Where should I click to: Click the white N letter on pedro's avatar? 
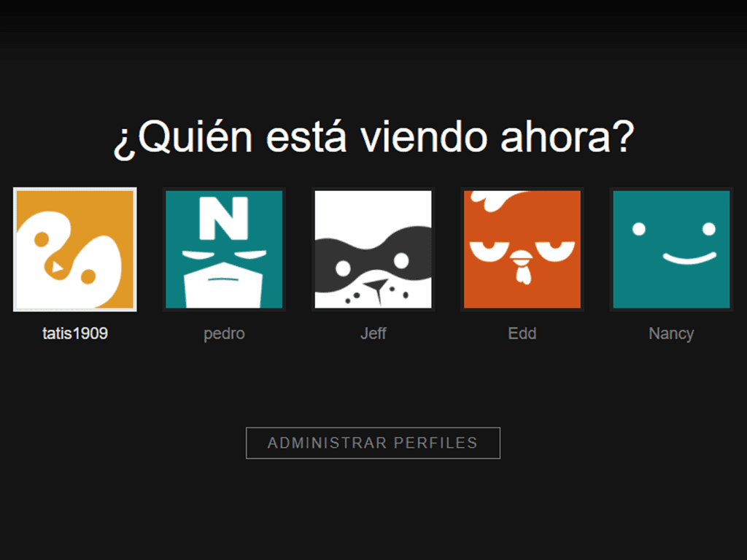pos(223,218)
